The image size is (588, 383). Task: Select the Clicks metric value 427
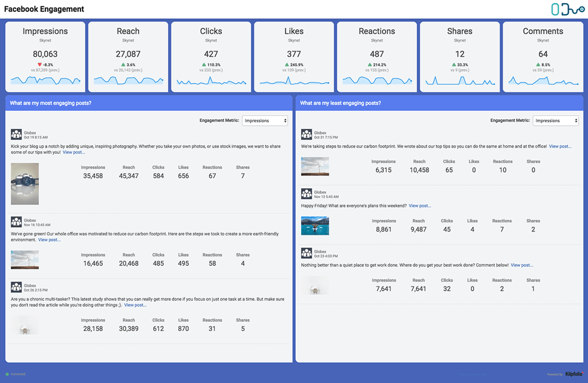click(x=211, y=54)
